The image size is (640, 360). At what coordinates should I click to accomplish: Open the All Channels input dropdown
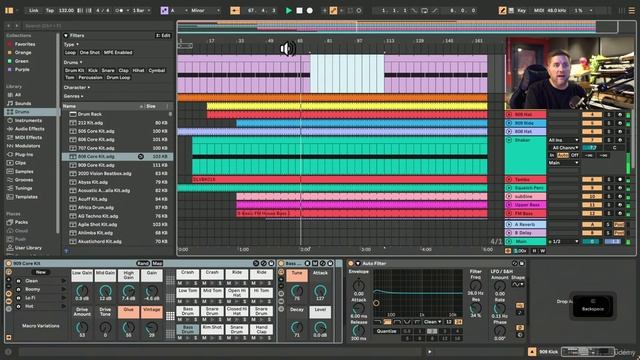563,148
